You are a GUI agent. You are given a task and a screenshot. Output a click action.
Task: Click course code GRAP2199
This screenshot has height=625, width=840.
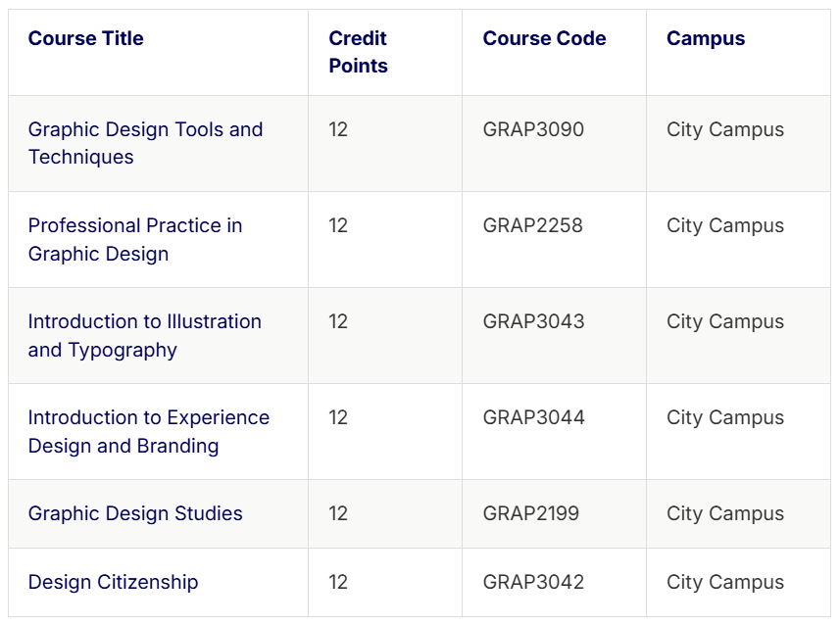coord(530,513)
